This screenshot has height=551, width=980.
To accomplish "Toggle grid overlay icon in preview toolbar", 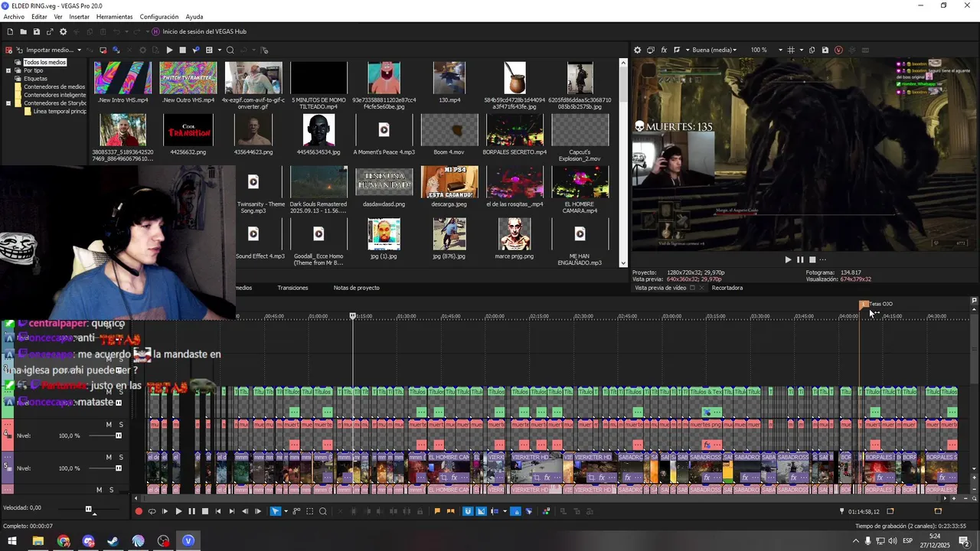I will 791,50.
